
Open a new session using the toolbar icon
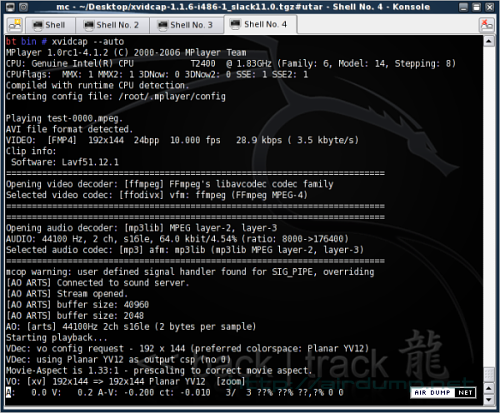[x=15, y=25]
